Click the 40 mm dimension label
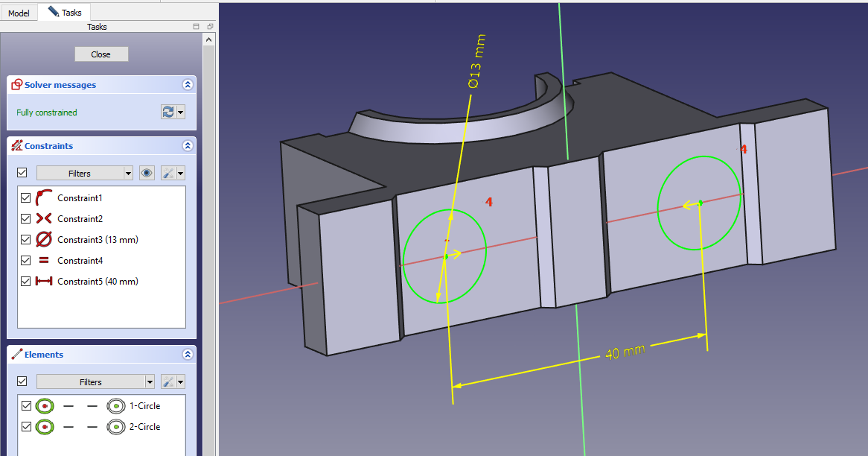 [624, 352]
